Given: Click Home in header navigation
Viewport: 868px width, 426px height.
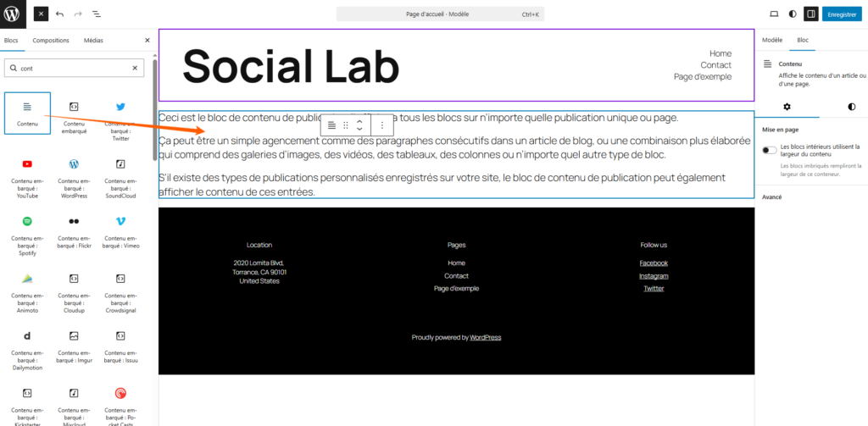Looking at the screenshot, I should [721, 53].
